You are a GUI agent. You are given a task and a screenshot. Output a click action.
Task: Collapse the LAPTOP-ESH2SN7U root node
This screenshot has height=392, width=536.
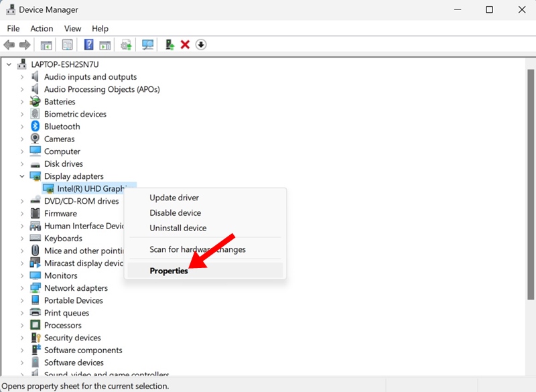[9, 64]
